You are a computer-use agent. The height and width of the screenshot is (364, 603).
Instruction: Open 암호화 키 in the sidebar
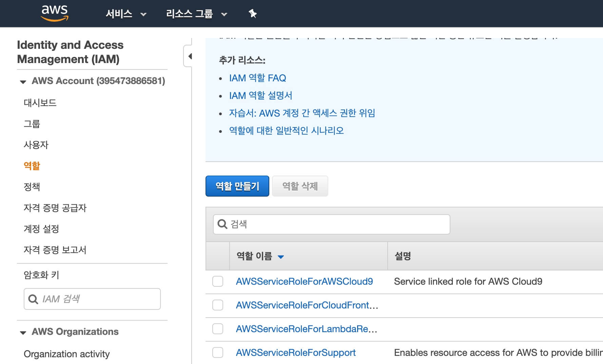click(x=41, y=275)
